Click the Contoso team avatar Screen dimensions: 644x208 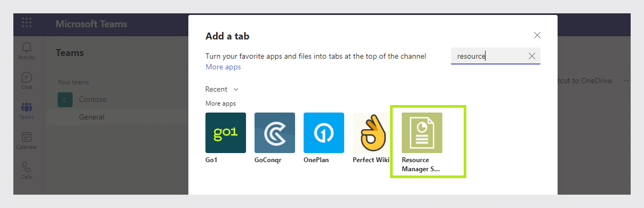65,100
